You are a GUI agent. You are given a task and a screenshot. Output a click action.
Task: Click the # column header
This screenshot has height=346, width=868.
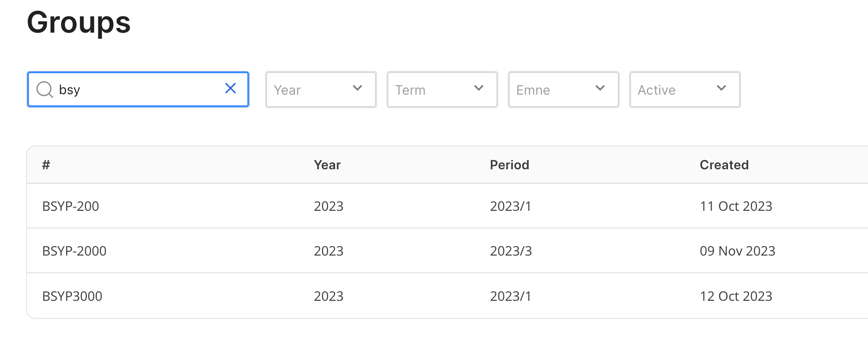[46, 165]
